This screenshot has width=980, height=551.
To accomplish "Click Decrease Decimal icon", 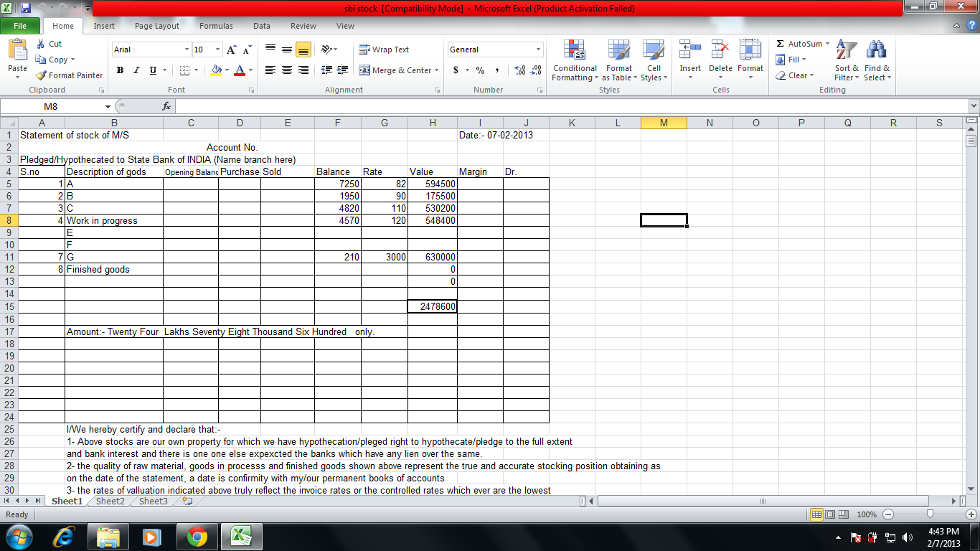I will 536,70.
